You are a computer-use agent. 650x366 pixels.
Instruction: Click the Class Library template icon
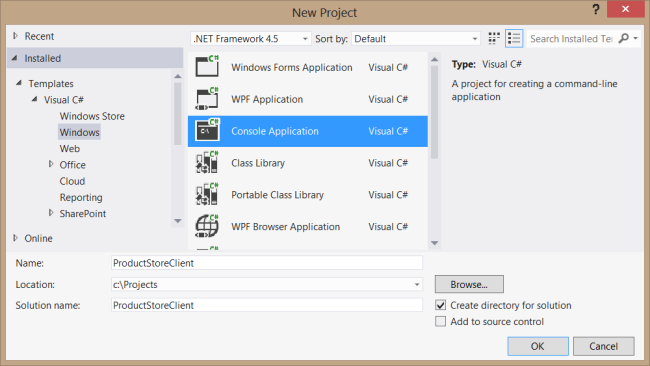click(x=207, y=162)
